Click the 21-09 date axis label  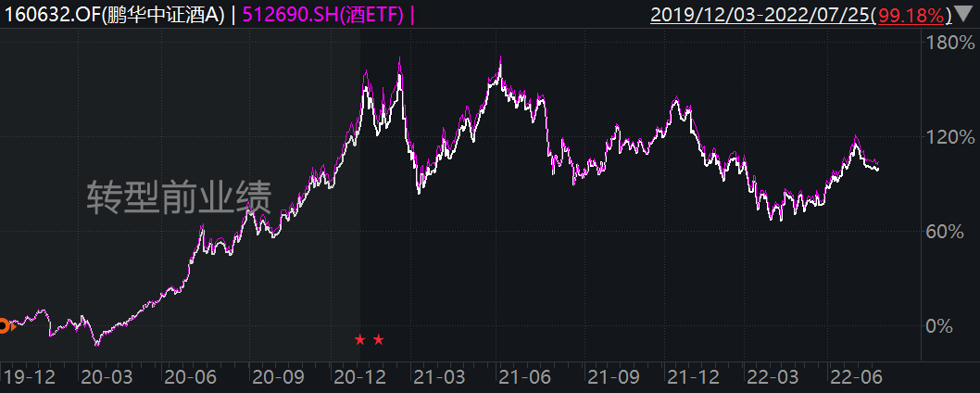614,376
